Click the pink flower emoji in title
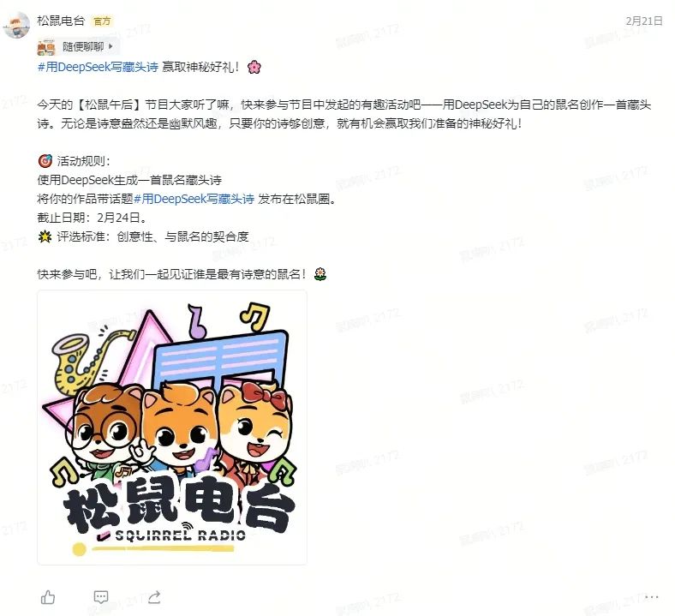Viewport: 675px width, 616px height. click(254, 67)
